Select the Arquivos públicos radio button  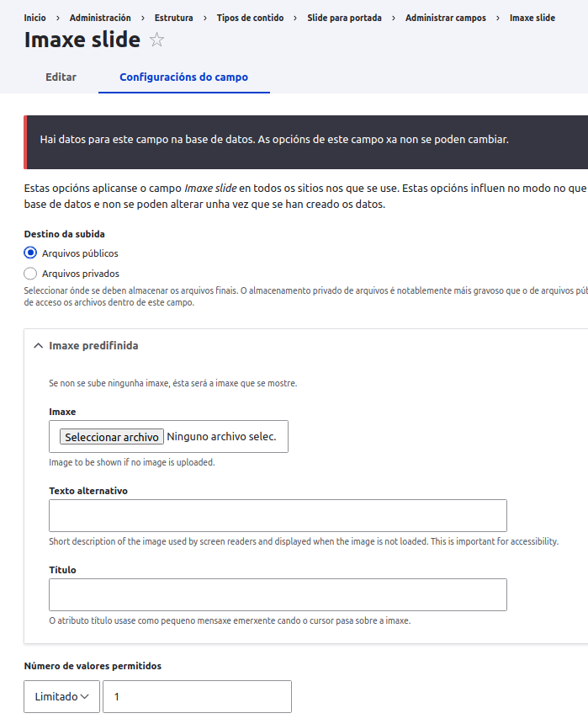31,253
